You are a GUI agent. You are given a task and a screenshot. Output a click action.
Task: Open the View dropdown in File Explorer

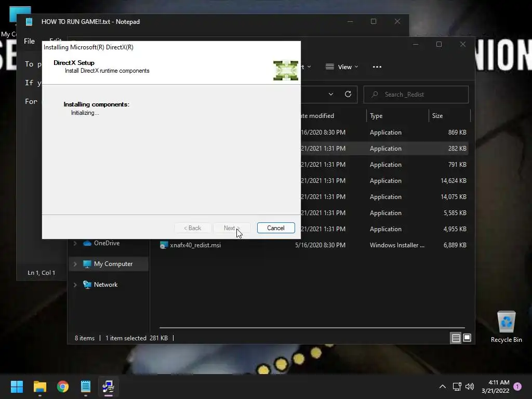click(342, 67)
